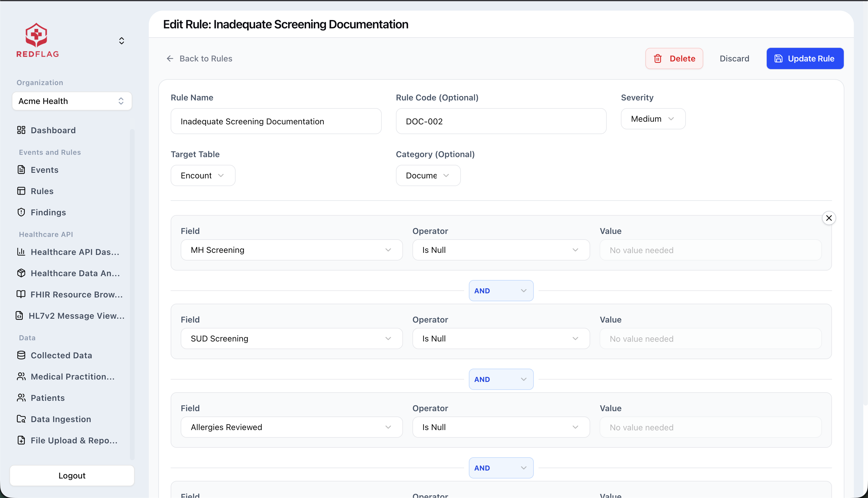868x498 pixels.
Task: Change the AND connector below Allergies Reviewed
Action: (501, 468)
